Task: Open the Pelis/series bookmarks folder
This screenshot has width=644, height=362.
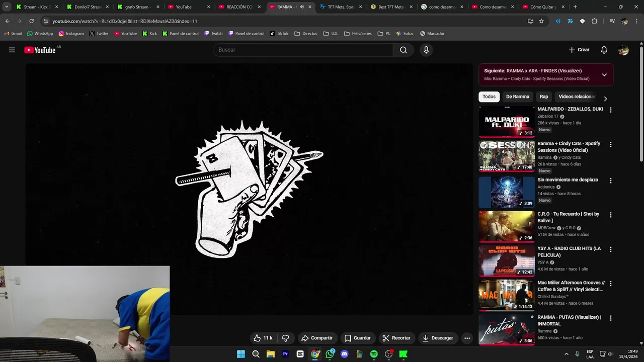Action: click(x=358, y=33)
